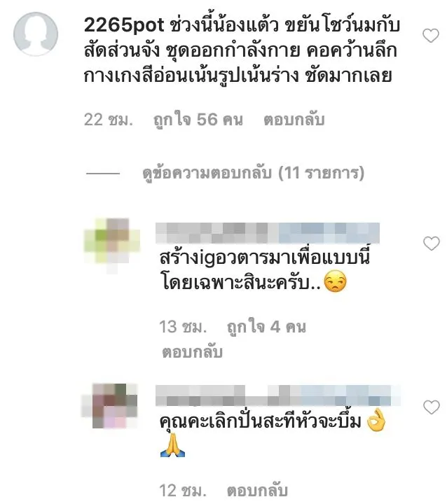Reply to the comment posted 13 hours ago
Image resolution: width=447 pixels, height=504 pixels.
coord(192,352)
